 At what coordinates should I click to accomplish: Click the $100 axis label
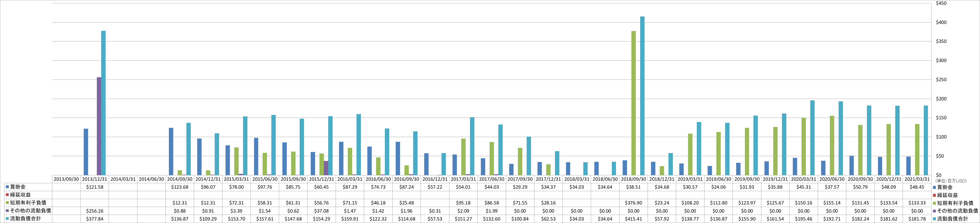coord(941,137)
